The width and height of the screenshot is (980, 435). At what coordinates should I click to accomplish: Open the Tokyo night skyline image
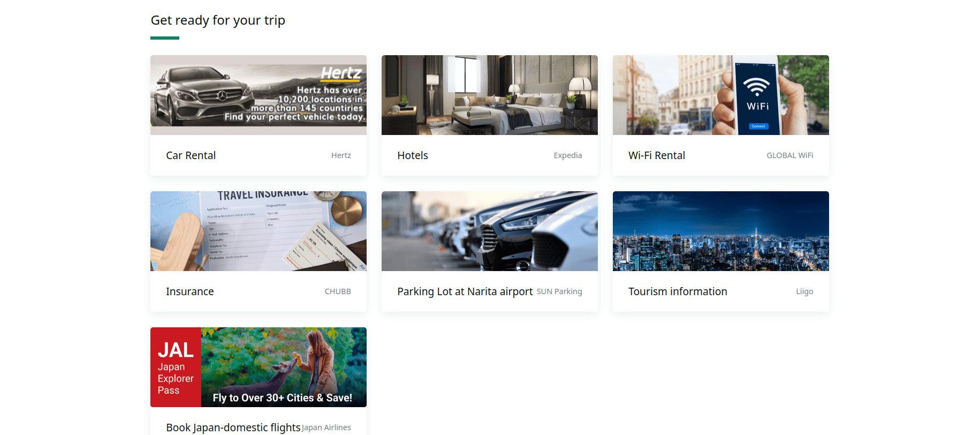[x=721, y=231]
